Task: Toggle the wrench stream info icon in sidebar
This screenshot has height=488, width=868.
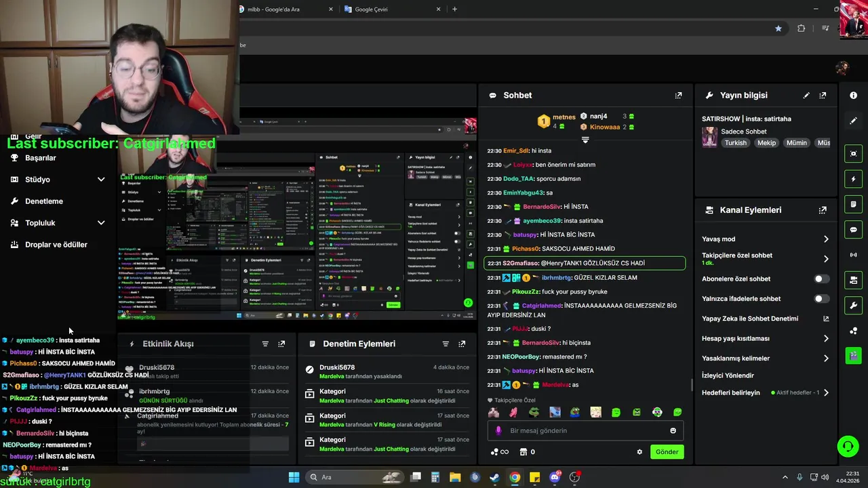Action: point(853,305)
